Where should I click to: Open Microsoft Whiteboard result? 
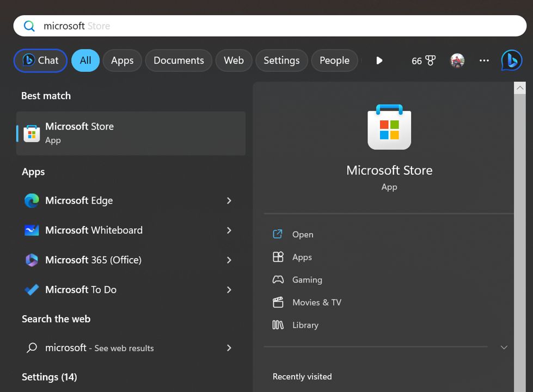click(x=131, y=230)
